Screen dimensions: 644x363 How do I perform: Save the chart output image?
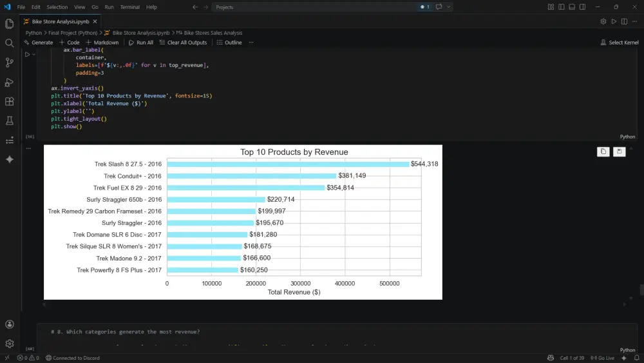click(619, 152)
